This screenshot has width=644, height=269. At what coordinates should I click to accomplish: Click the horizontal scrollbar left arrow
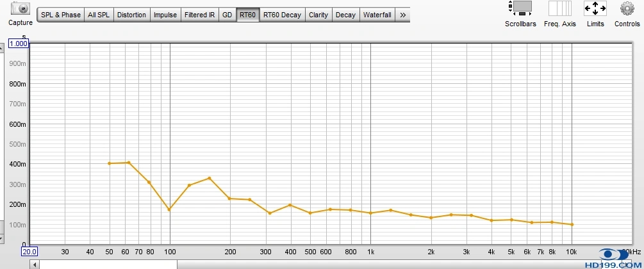(34, 265)
